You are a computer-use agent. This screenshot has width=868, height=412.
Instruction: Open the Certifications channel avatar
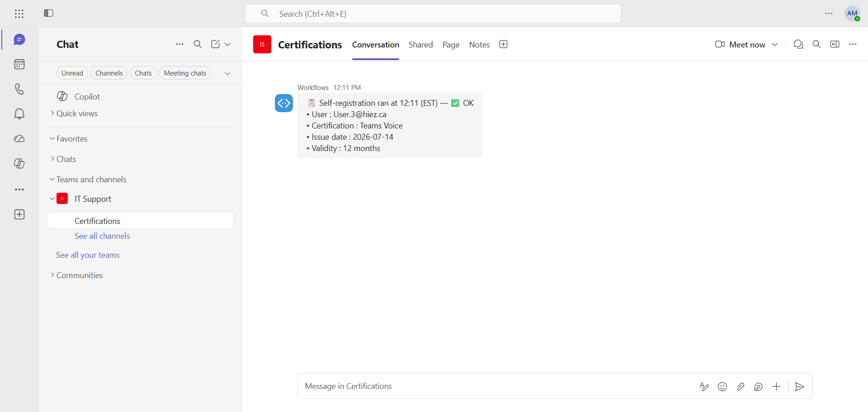pyautogui.click(x=262, y=44)
